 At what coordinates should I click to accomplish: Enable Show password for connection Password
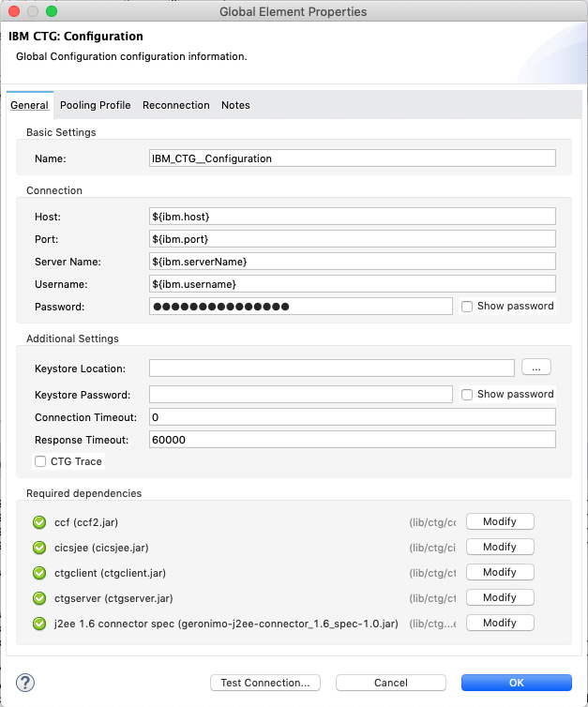coord(467,306)
